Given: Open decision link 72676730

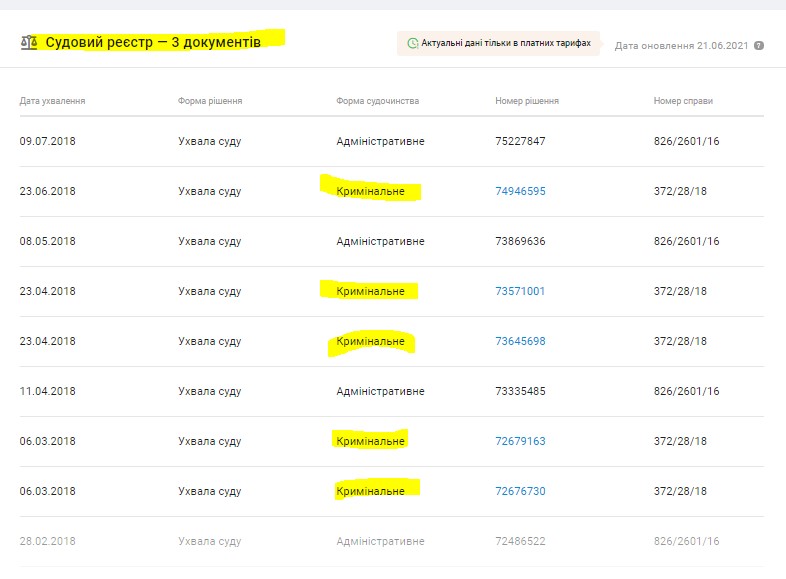Looking at the screenshot, I should [x=520, y=491].
